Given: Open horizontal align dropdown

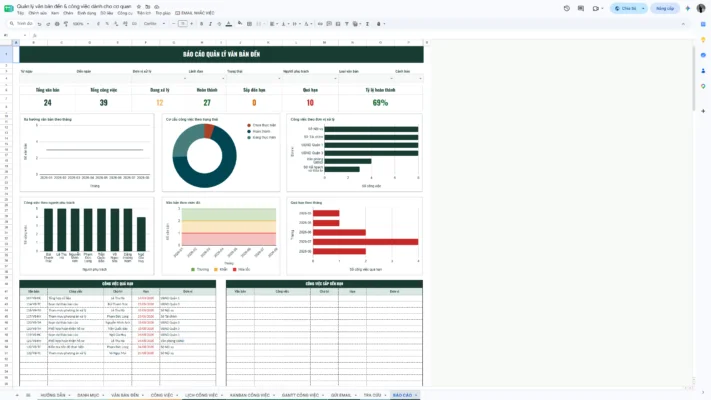Looking at the screenshot, I should (273, 24).
